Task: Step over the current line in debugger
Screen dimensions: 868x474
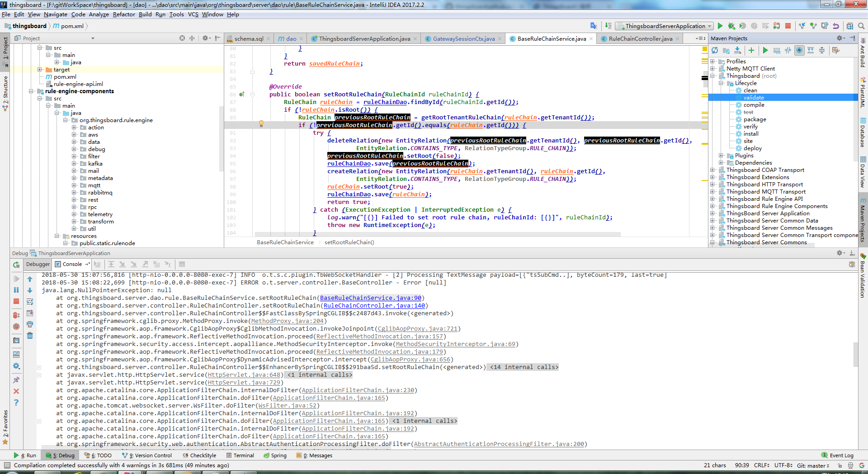Action: pyautogui.click(x=111, y=264)
